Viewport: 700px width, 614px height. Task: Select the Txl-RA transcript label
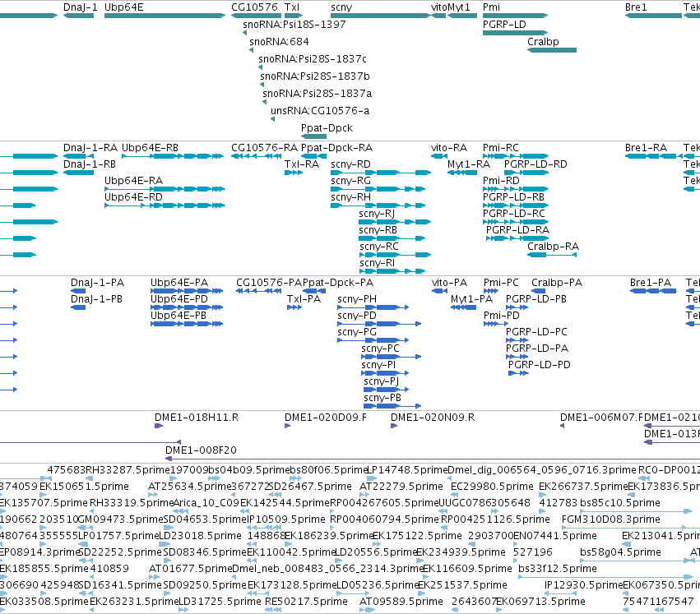coord(302,164)
